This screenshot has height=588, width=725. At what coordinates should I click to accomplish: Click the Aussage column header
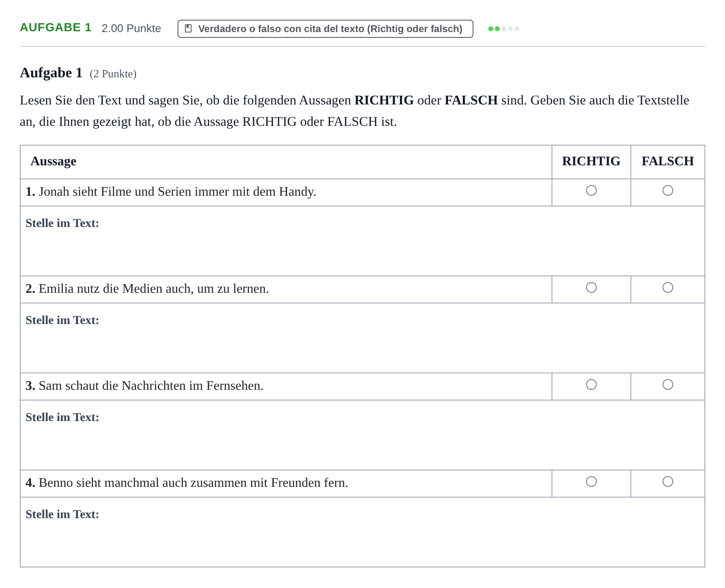coord(53,161)
